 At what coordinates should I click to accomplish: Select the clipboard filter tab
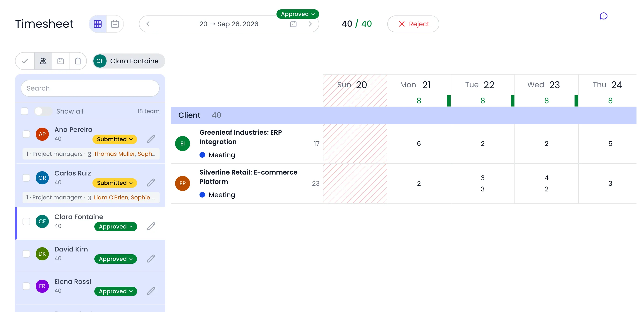[78, 61]
